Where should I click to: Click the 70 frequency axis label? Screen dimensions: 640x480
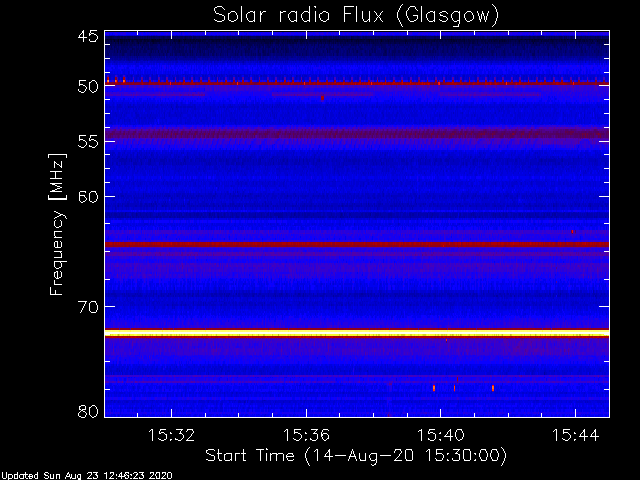[x=88, y=307]
